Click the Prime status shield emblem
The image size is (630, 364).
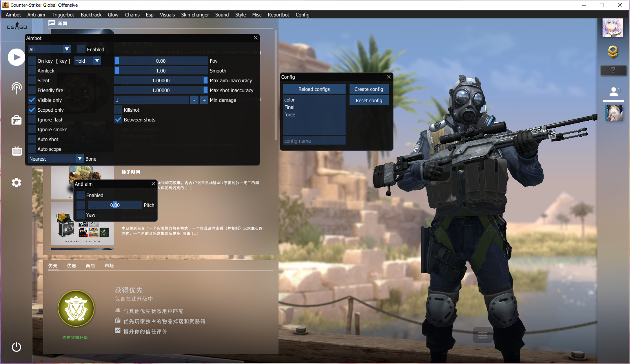[76, 309]
